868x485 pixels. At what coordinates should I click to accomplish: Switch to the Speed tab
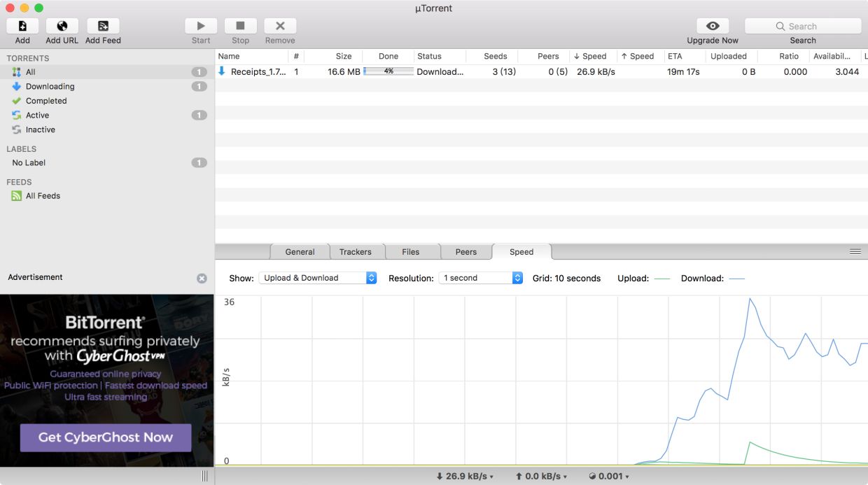(x=521, y=252)
